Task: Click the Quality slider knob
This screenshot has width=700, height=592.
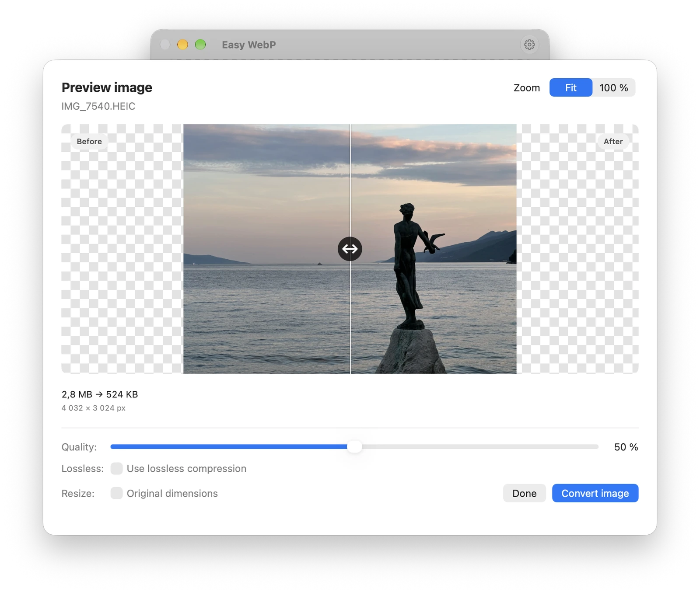Action: tap(355, 447)
